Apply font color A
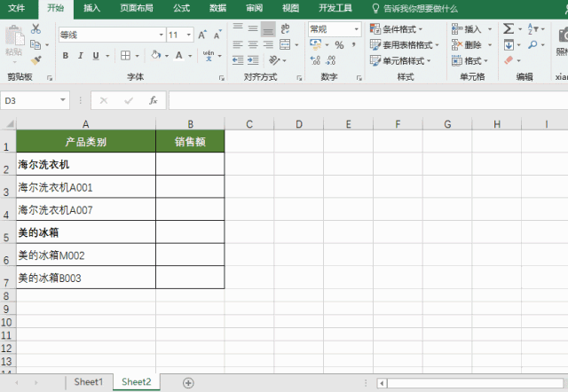This screenshot has height=392, width=568. pos(178,55)
